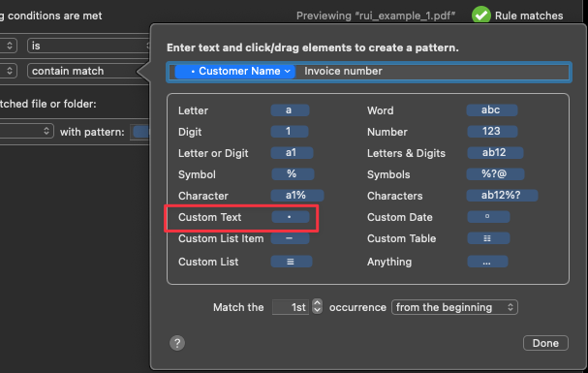
Task: Open the 'from the beginning' dropdown
Action: (454, 307)
